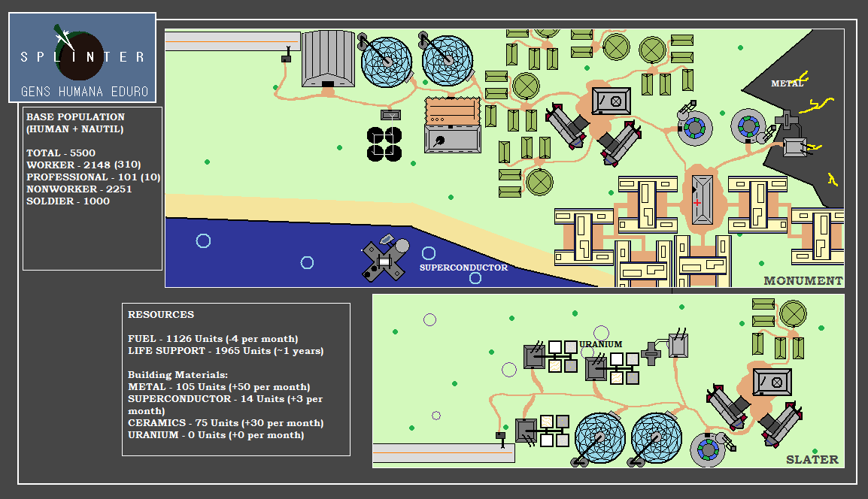This screenshot has height=499, width=868.
Task: Select the gray cross-shaped building in Slater
Action: tap(652, 351)
